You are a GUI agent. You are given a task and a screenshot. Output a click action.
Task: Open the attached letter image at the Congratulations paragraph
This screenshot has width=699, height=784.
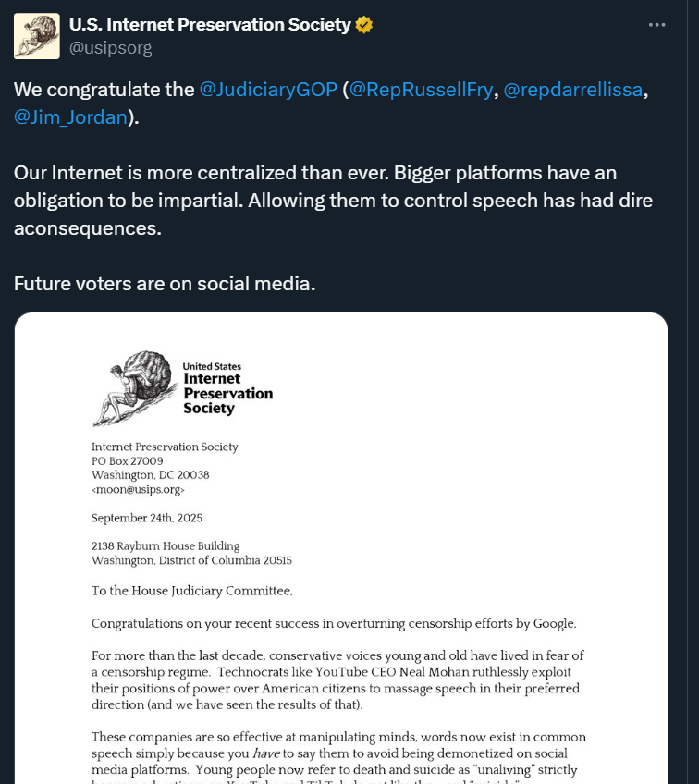pyautogui.click(x=334, y=623)
